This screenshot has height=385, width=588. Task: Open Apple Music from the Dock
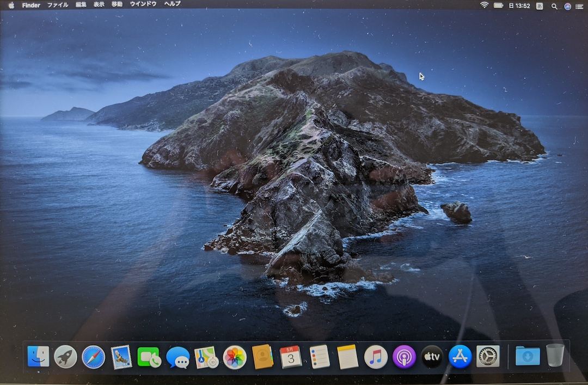pyautogui.click(x=375, y=357)
